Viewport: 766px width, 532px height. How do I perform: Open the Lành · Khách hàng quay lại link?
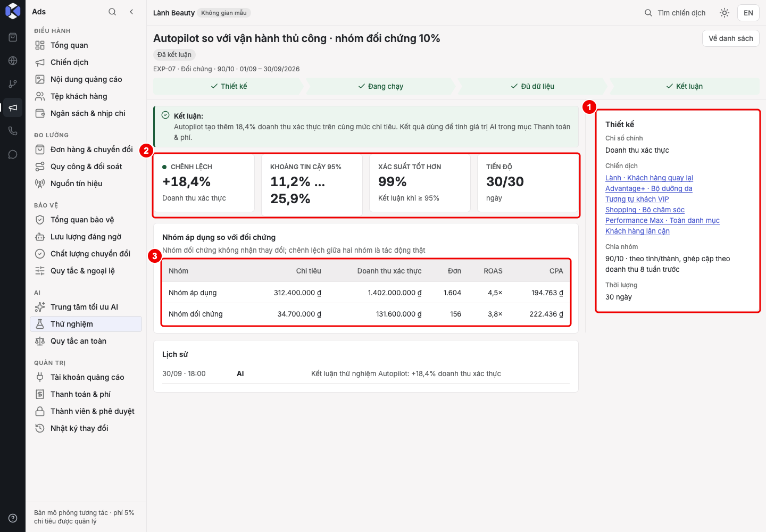[649, 178]
